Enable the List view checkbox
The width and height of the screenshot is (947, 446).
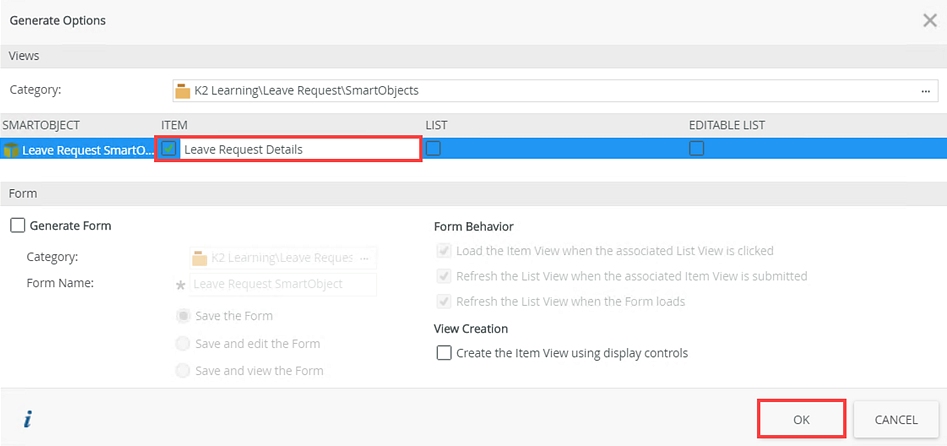(433, 149)
